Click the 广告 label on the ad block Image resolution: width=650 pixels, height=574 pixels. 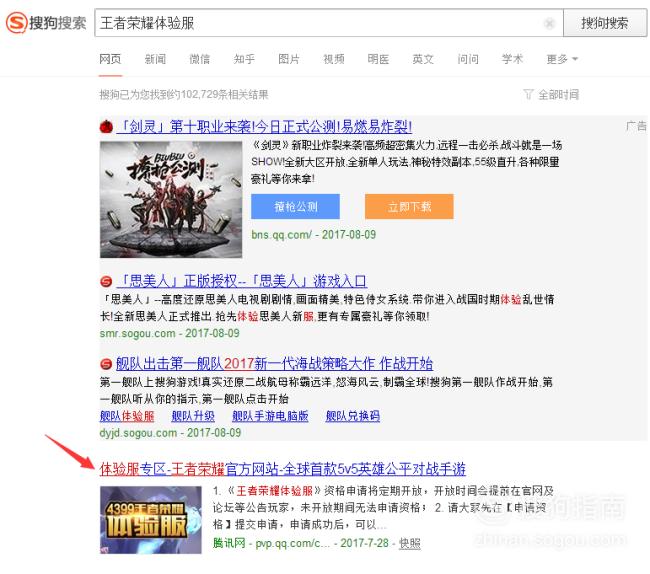[x=636, y=126]
